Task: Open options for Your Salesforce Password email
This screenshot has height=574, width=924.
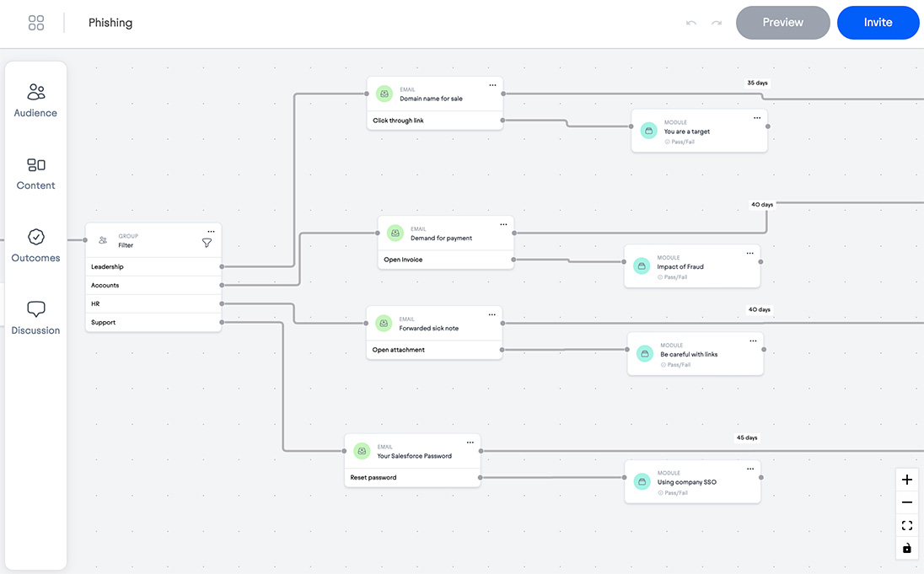Action: (470, 443)
